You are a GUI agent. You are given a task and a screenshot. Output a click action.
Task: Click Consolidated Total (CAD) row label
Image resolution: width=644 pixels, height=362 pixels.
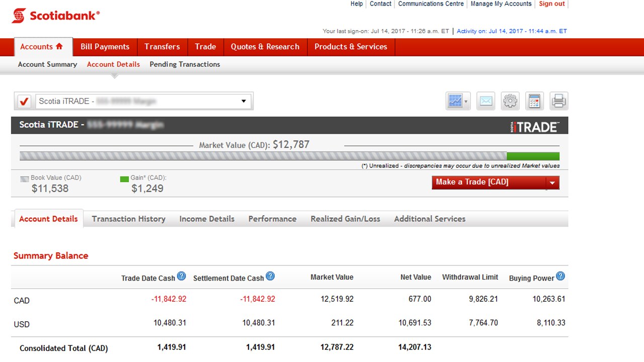pos(63,348)
